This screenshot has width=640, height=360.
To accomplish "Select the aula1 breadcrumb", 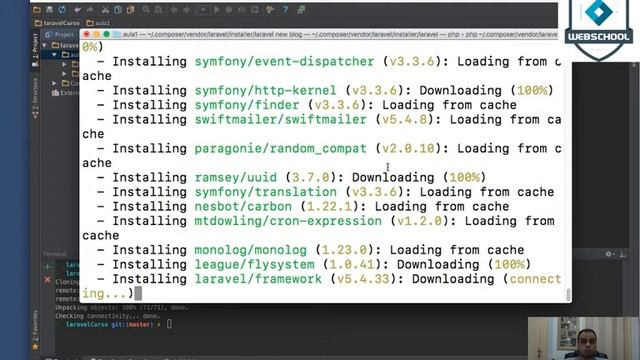I will [x=98, y=23].
